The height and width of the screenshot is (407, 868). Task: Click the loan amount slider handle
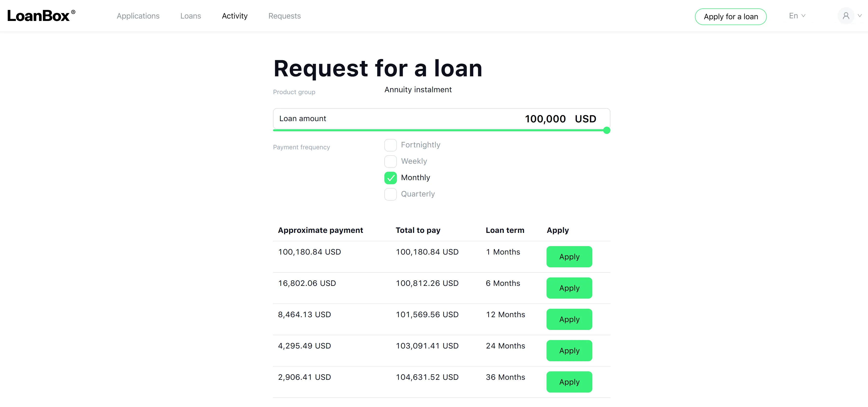point(607,130)
